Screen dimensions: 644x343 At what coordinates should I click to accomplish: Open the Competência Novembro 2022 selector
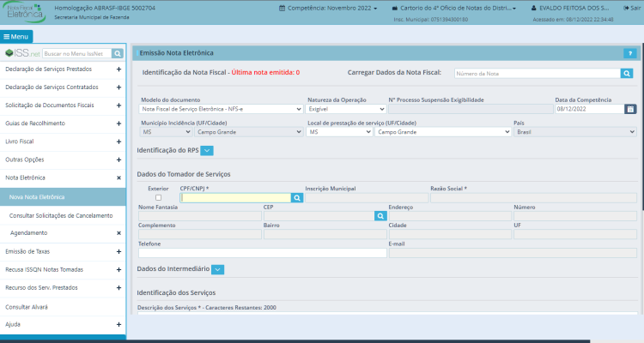point(328,8)
